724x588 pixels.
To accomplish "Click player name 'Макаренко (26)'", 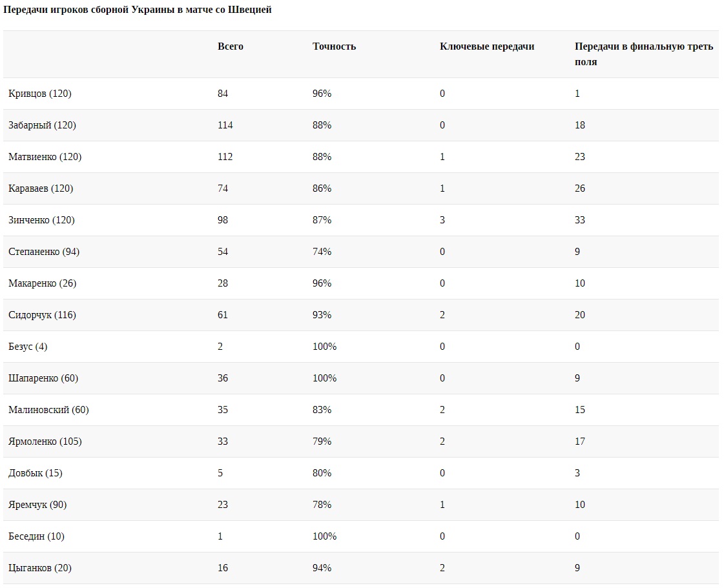I will pyautogui.click(x=43, y=283).
